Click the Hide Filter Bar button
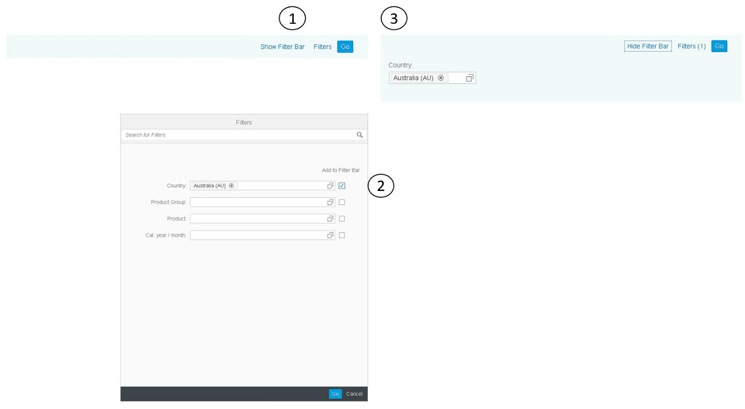Viewport: 745px width, 409px height. point(648,46)
